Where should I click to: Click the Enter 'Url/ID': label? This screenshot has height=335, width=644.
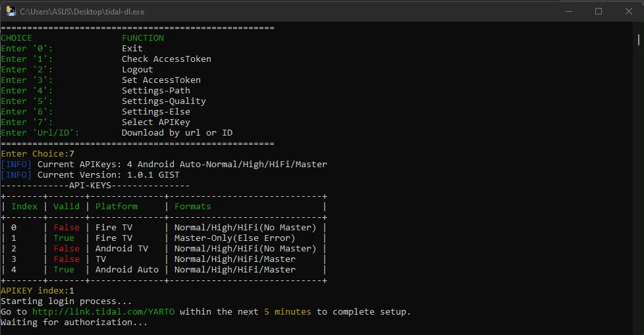tap(40, 133)
